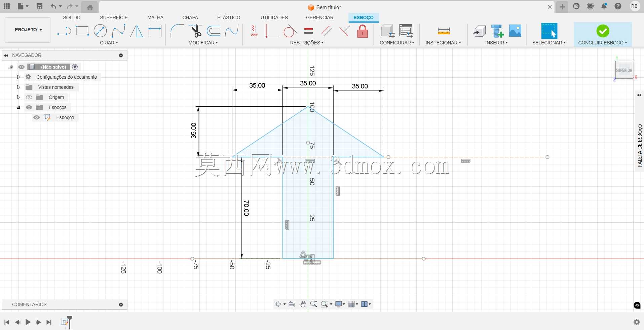The width and height of the screenshot is (644, 330).
Task: Open the SELECIONAR dropdown menu
Action: tap(549, 43)
